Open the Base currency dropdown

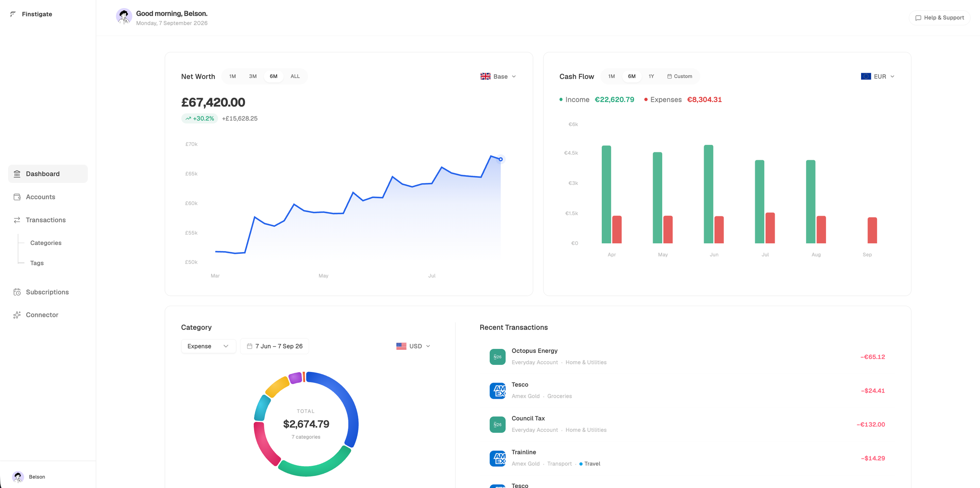pos(498,76)
